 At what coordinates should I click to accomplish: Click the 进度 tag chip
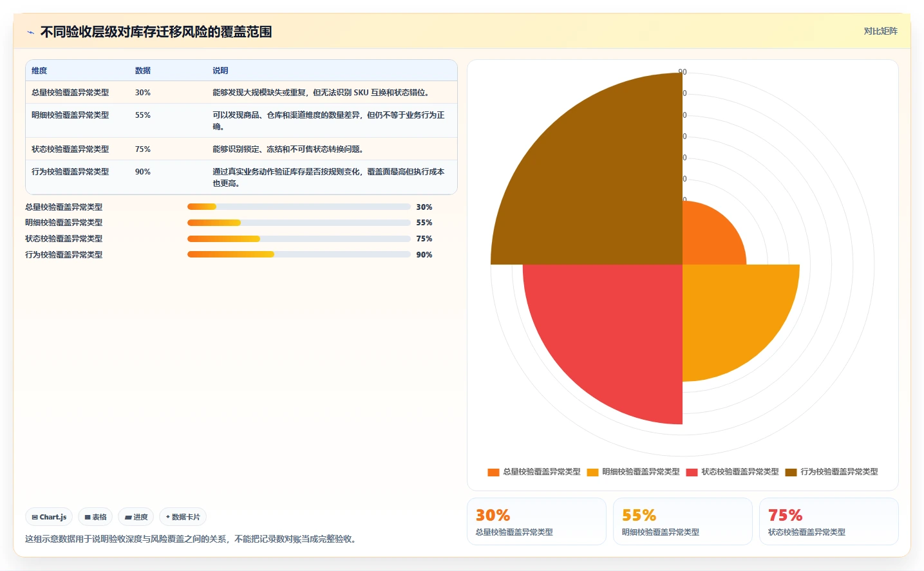(136, 517)
